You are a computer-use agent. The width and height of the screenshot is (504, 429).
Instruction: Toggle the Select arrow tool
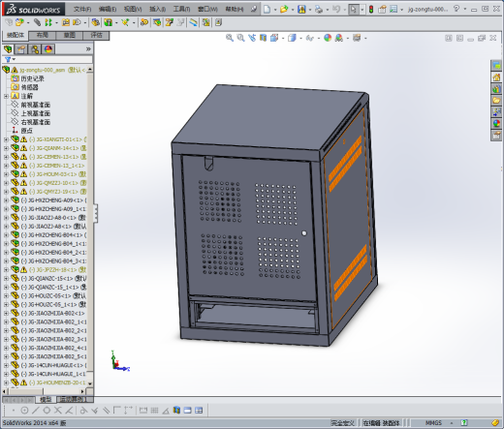pos(354,10)
